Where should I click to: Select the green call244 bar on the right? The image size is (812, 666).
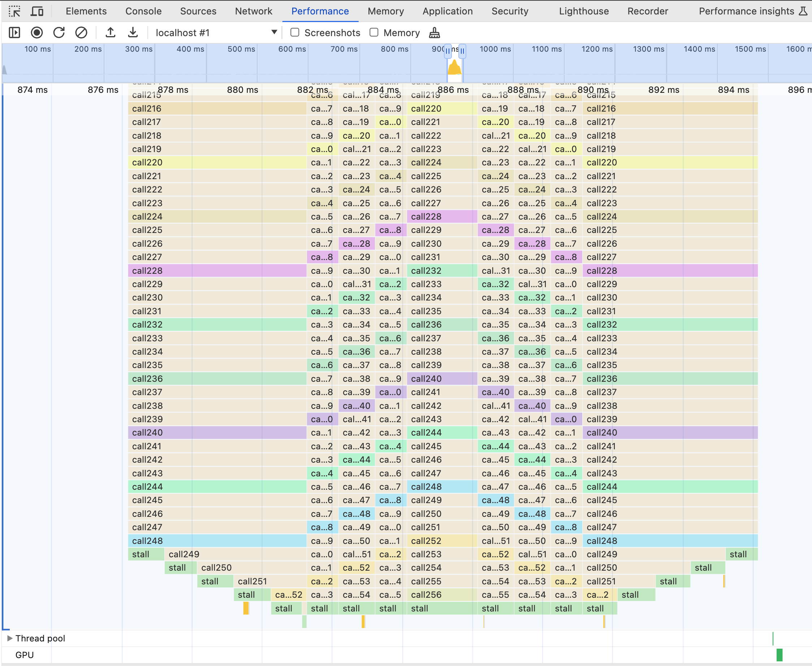[x=670, y=486]
